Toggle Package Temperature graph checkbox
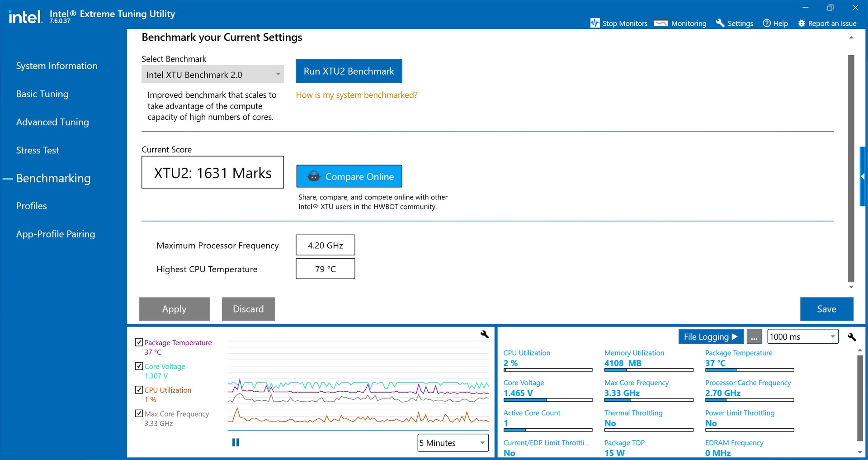The width and height of the screenshot is (868, 460). click(x=139, y=342)
